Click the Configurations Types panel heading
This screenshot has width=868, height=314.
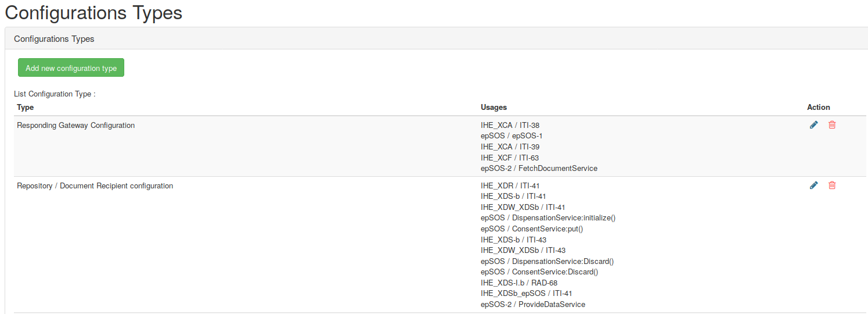(54, 39)
